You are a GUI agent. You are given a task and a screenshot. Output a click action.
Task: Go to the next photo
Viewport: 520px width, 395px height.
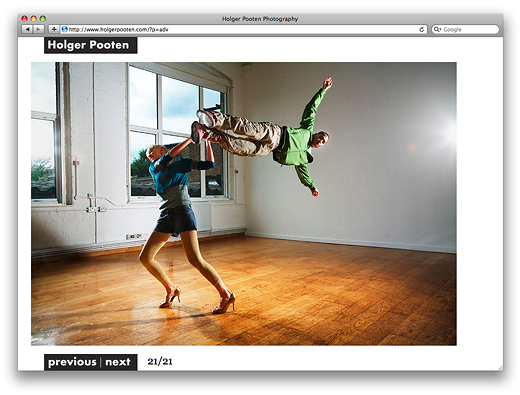(x=118, y=362)
